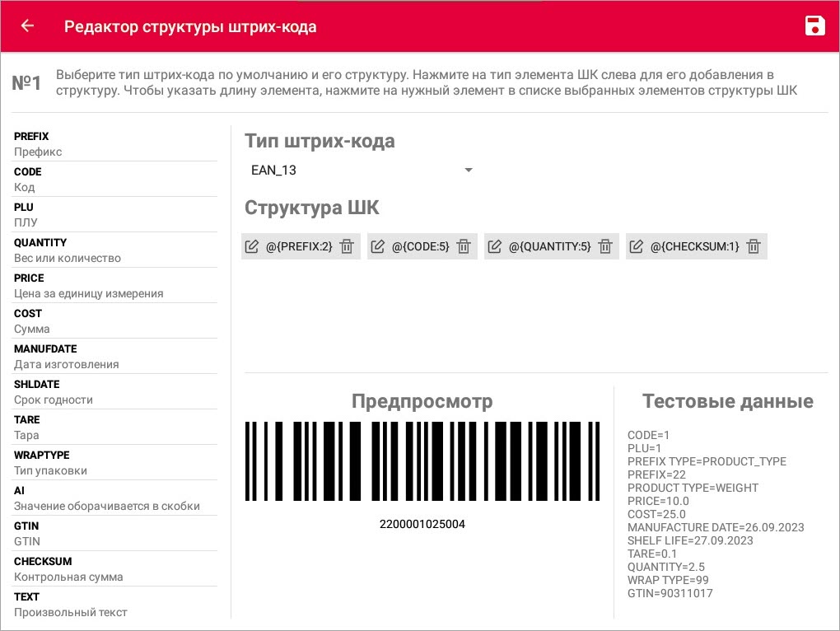840x631 pixels.
Task: Delete the @{QUANTITY:5} element
Action: coord(605,246)
